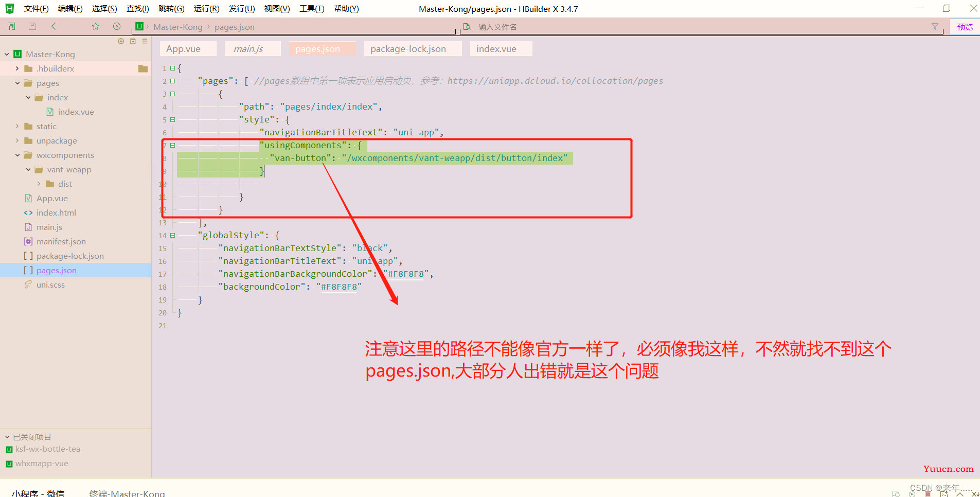Expand the .hbuilderx folder
Screen dimensions: 980x497
tap(17, 68)
